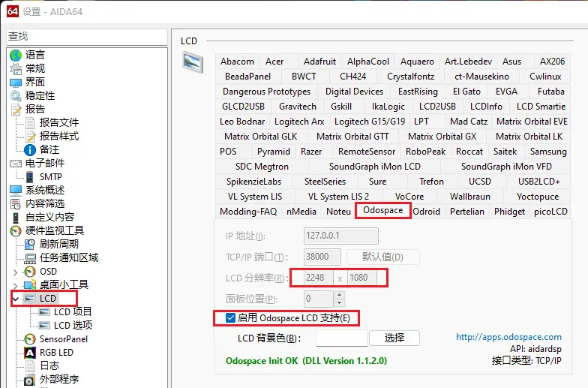The image size is (588, 388).
Task: Click the 备注 info icon
Action: (x=30, y=149)
